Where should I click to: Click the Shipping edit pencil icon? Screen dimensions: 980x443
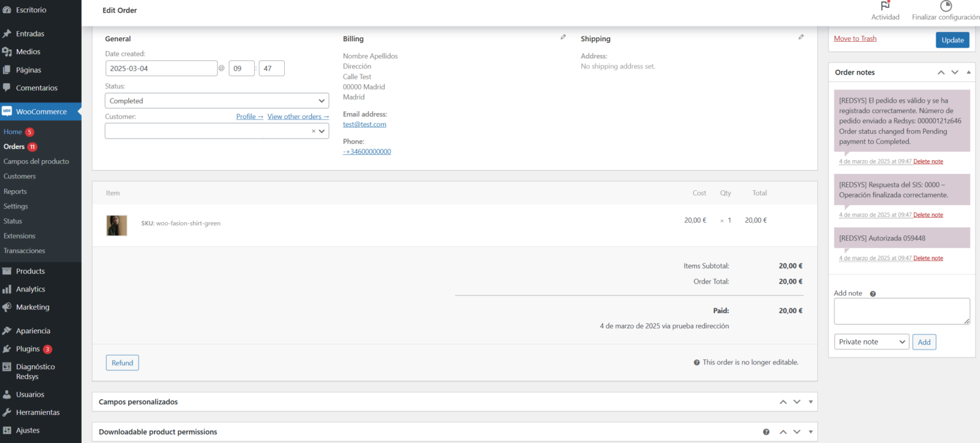[x=801, y=37]
